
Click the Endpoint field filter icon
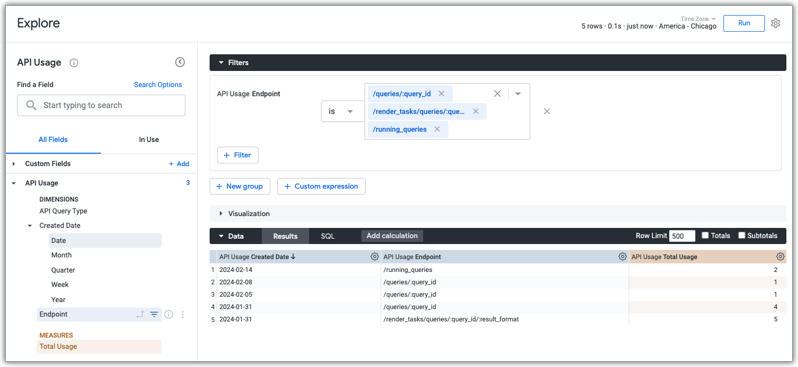[x=154, y=315]
